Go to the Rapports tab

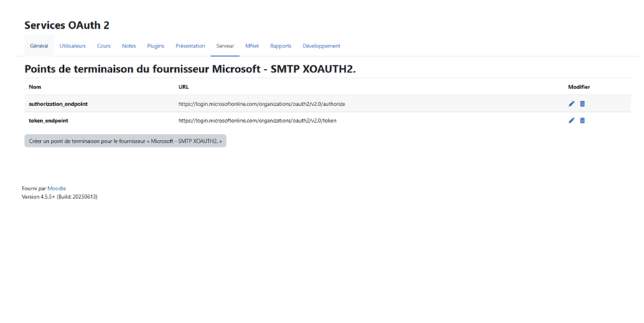[281, 46]
